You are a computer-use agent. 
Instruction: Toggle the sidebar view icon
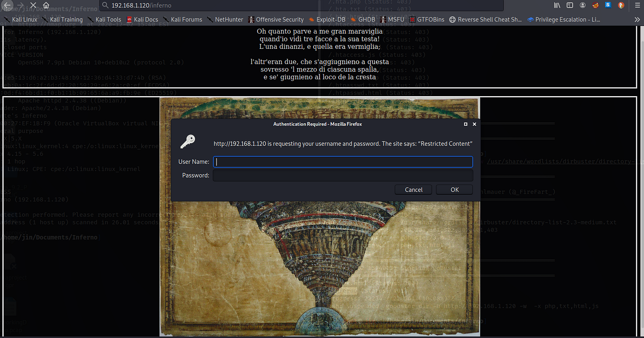(x=570, y=5)
